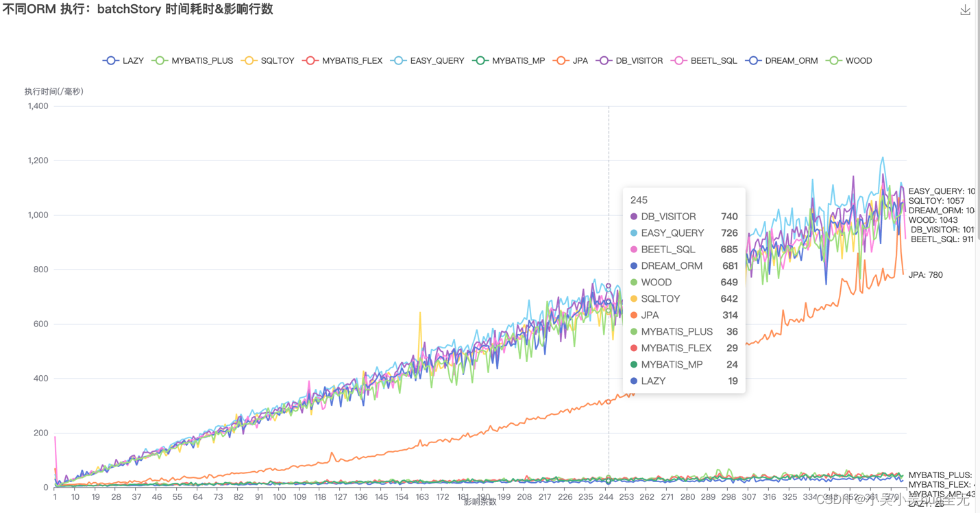Screen dimensions: 980x513
Task: Select EASY_QUERY 726 row in tooltip
Action: [684, 233]
